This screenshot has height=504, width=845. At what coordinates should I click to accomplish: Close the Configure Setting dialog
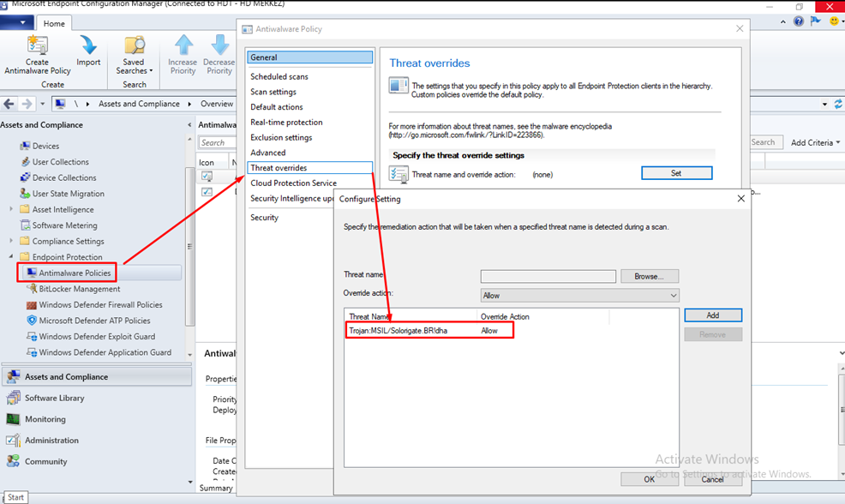point(741,198)
